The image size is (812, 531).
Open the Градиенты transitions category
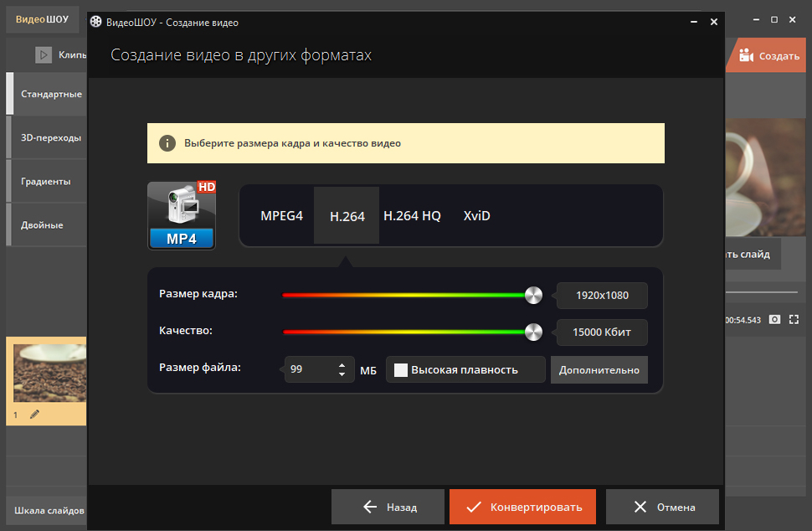coord(45,181)
